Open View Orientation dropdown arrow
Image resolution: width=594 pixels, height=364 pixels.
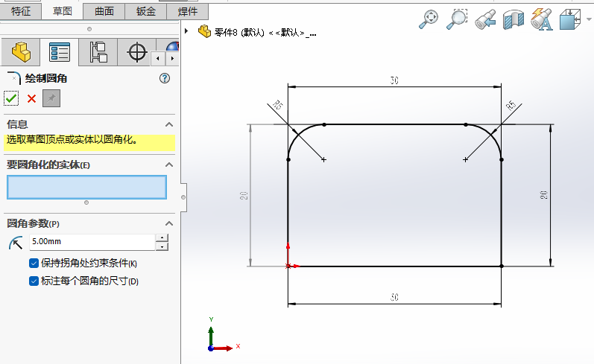588,19
